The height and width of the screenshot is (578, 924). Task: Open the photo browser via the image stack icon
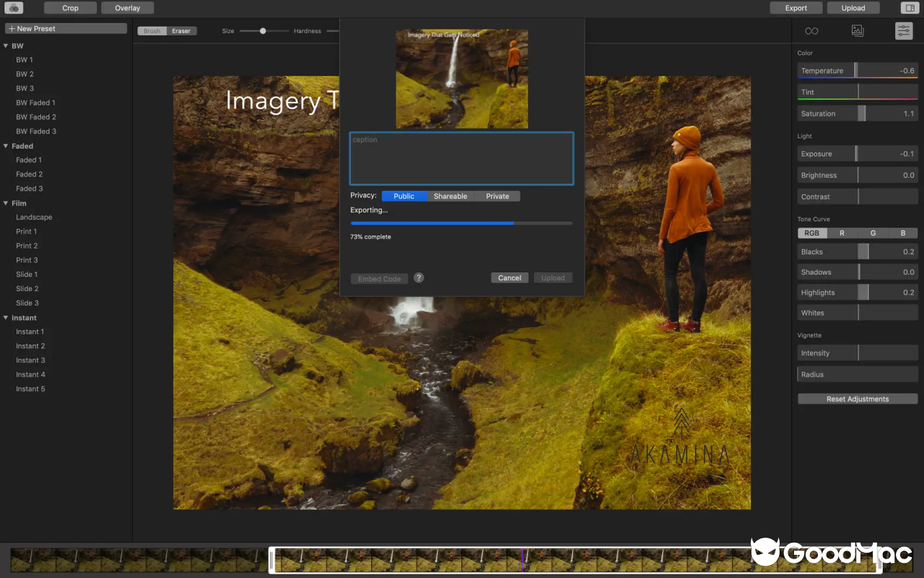click(858, 30)
